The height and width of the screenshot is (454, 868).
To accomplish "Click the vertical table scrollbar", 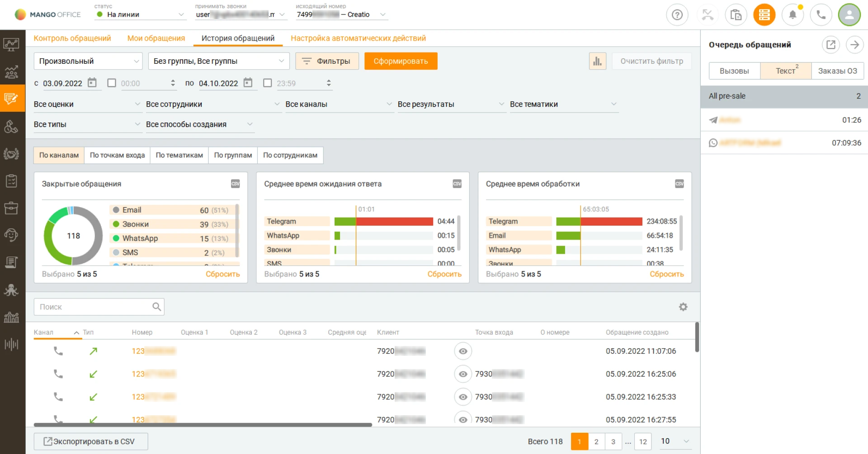I will pos(697,337).
